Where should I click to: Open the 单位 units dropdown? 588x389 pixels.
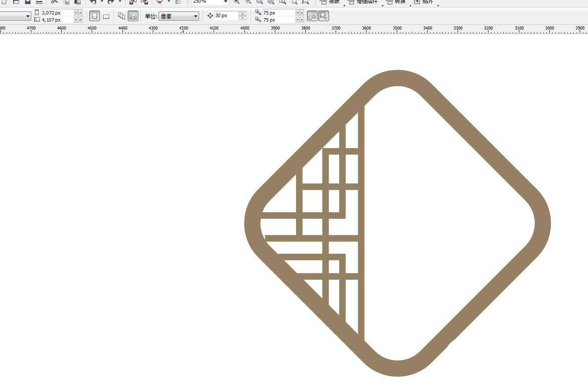tap(178, 16)
